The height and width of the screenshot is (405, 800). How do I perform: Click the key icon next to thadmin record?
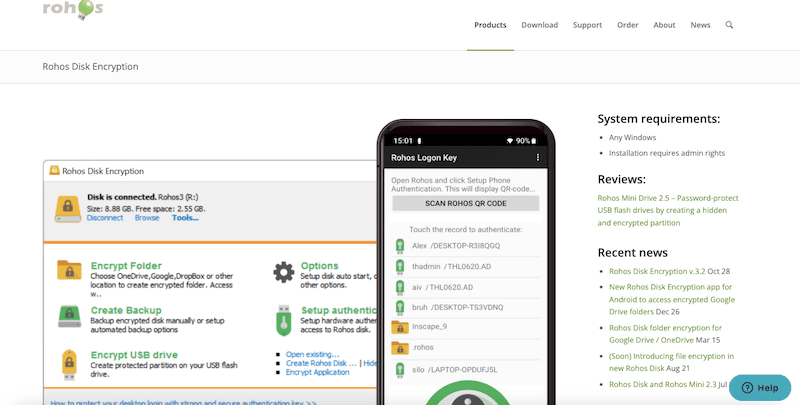click(x=400, y=267)
